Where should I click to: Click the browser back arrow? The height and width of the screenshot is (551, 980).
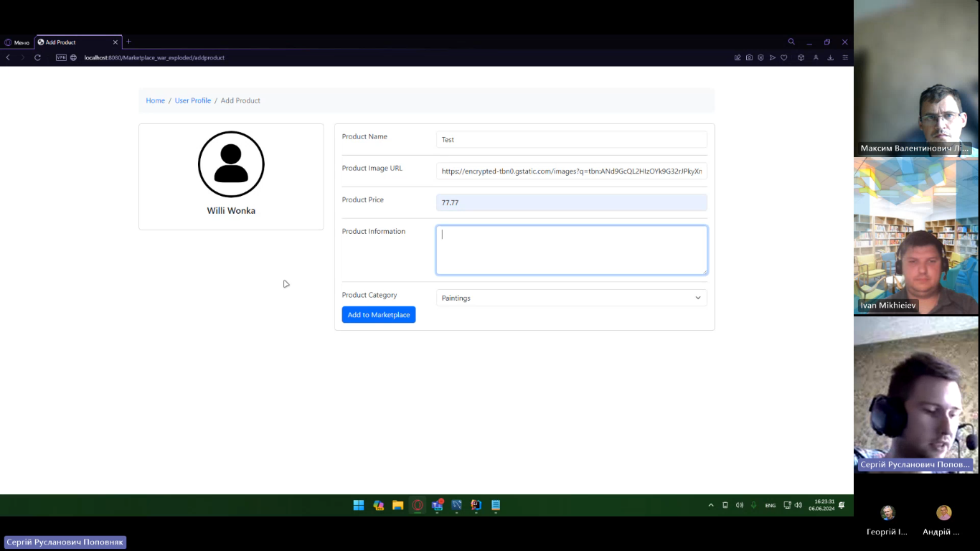point(8,57)
